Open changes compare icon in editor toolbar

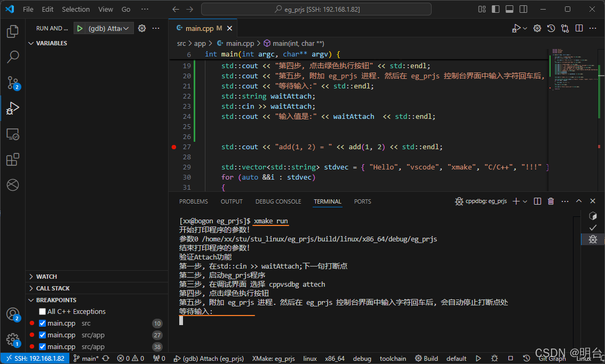pos(565,28)
